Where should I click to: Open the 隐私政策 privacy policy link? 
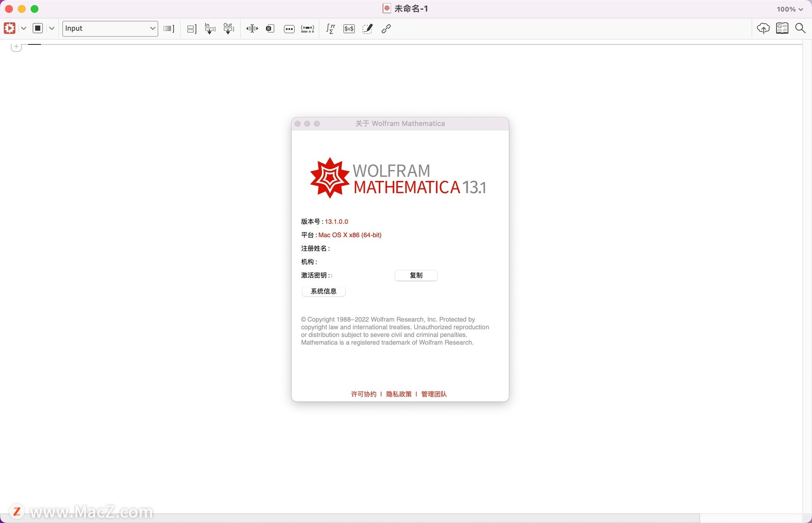tap(399, 394)
